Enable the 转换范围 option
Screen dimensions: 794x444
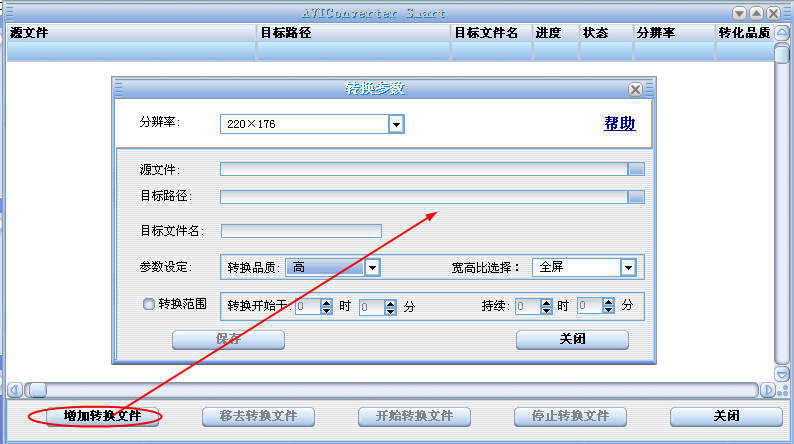[x=148, y=304]
